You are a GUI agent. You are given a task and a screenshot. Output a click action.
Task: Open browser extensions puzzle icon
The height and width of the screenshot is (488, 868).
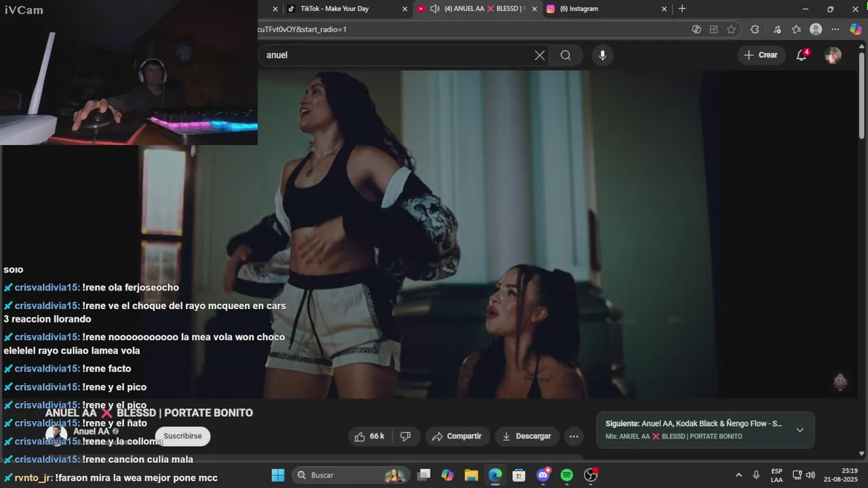point(755,29)
